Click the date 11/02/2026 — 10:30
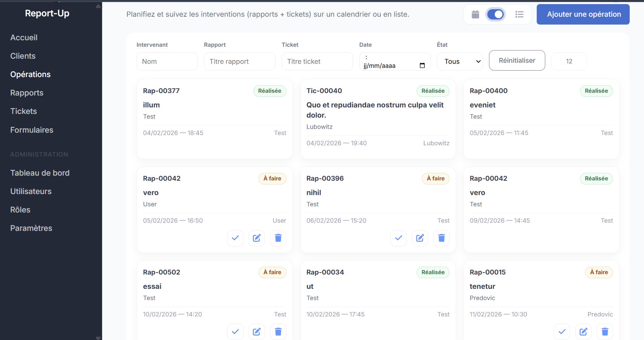This screenshot has width=644, height=340. [498, 314]
